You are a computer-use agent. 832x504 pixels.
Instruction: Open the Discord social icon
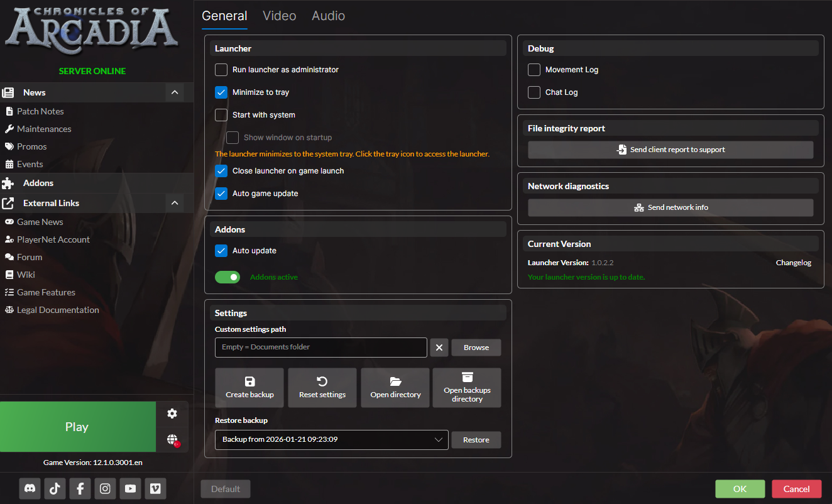point(30,488)
